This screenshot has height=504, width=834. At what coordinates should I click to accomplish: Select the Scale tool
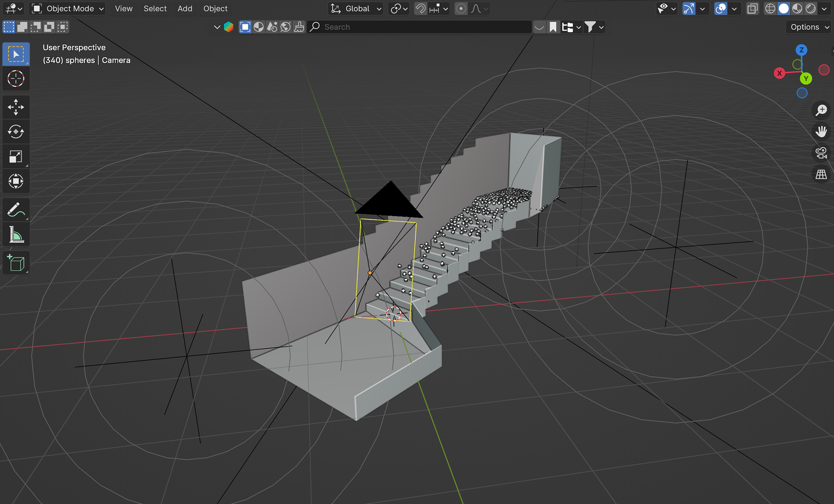point(16,157)
